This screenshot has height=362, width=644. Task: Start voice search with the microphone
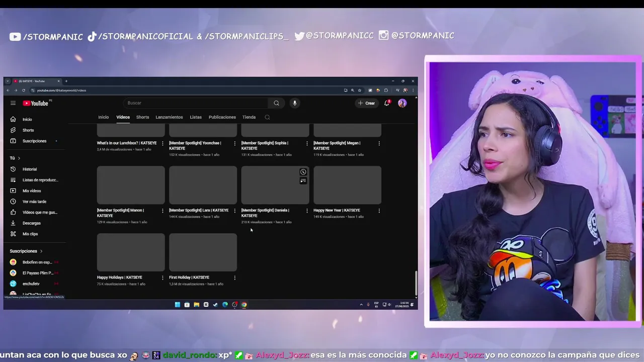point(295,103)
